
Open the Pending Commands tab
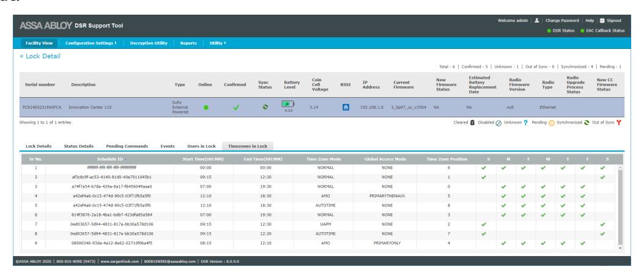tap(127, 147)
